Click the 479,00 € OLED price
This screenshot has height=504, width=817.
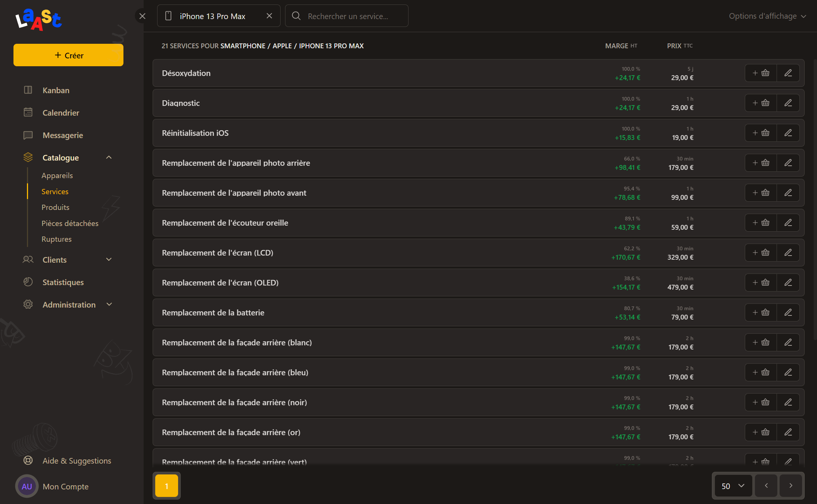click(680, 287)
